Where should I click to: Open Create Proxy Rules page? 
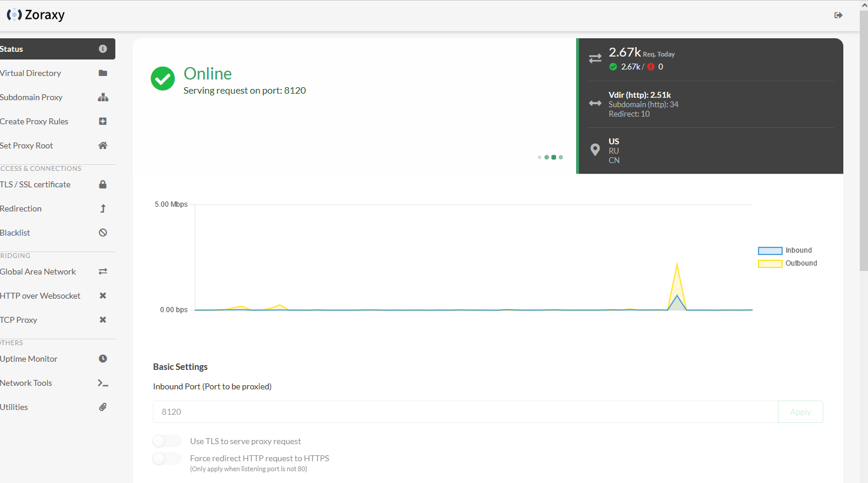(x=58, y=121)
